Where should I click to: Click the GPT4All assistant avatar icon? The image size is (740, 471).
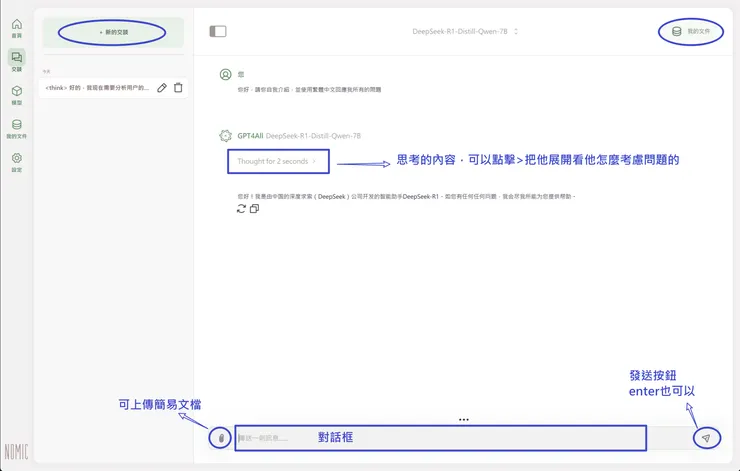click(226, 136)
